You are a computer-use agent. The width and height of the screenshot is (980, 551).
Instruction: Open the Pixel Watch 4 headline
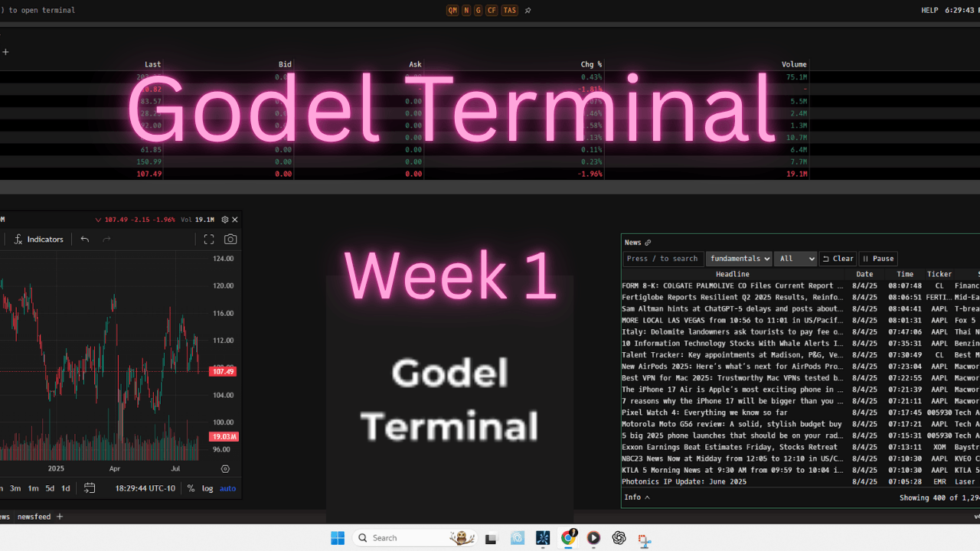704,412
